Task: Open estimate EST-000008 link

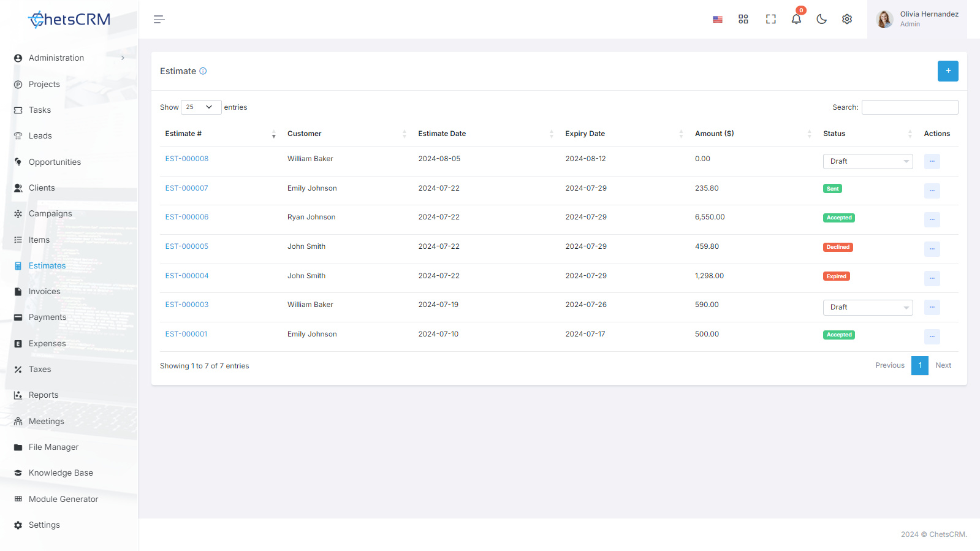Action: pyautogui.click(x=187, y=159)
